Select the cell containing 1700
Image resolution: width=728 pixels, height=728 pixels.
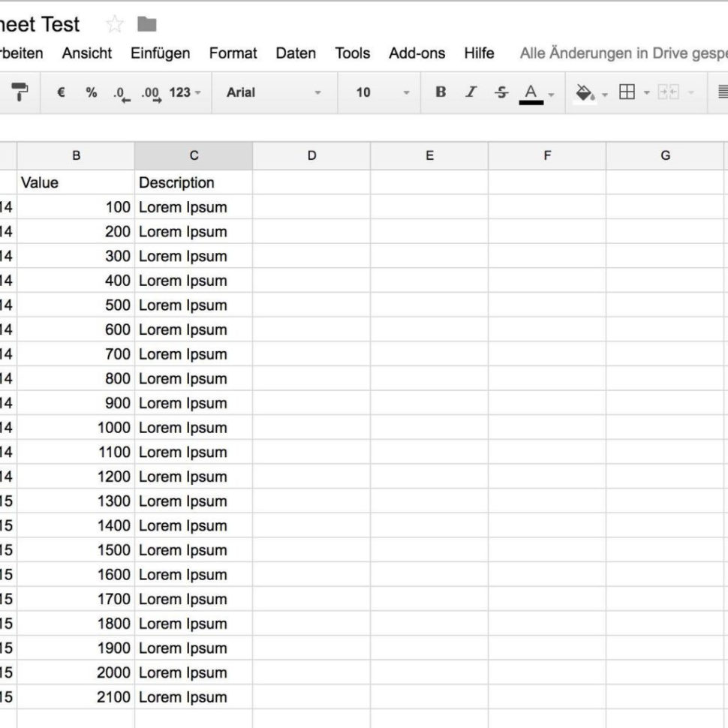[76, 599]
